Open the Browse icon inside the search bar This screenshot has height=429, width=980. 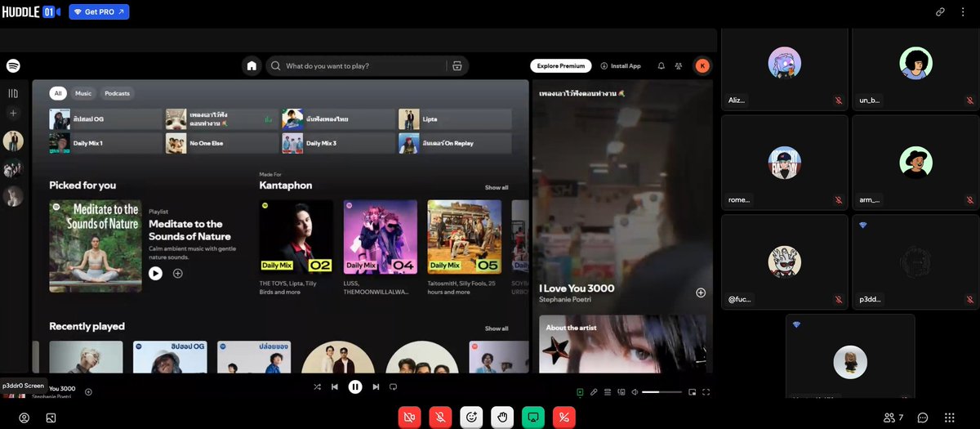coord(457,66)
